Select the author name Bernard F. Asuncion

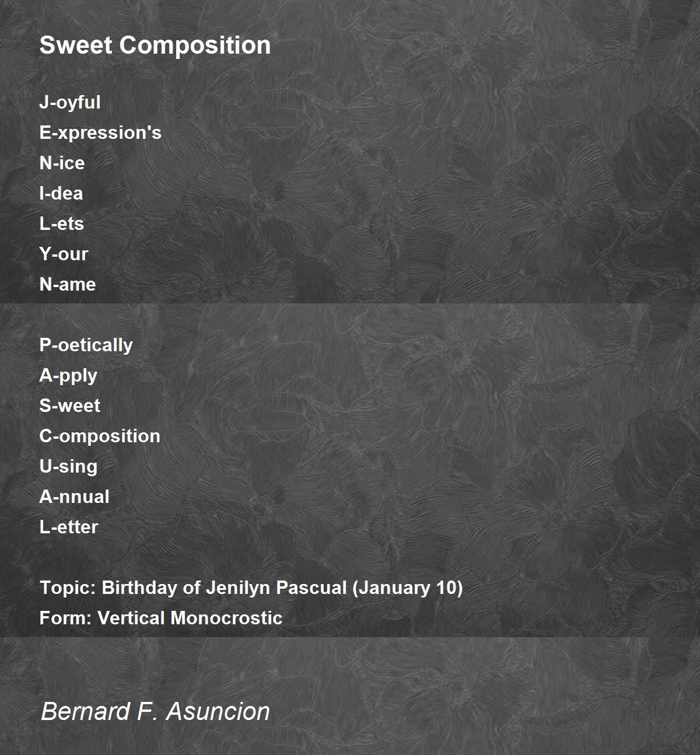pos(155,711)
